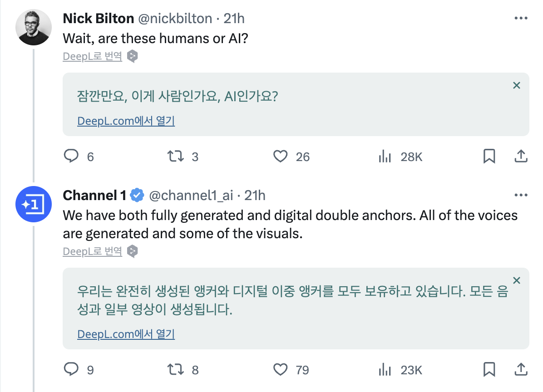This screenshot has width=543, height=392.
Task: Close Channel 1's translation box
Action: pyautogui.click(x=516, y=280)
